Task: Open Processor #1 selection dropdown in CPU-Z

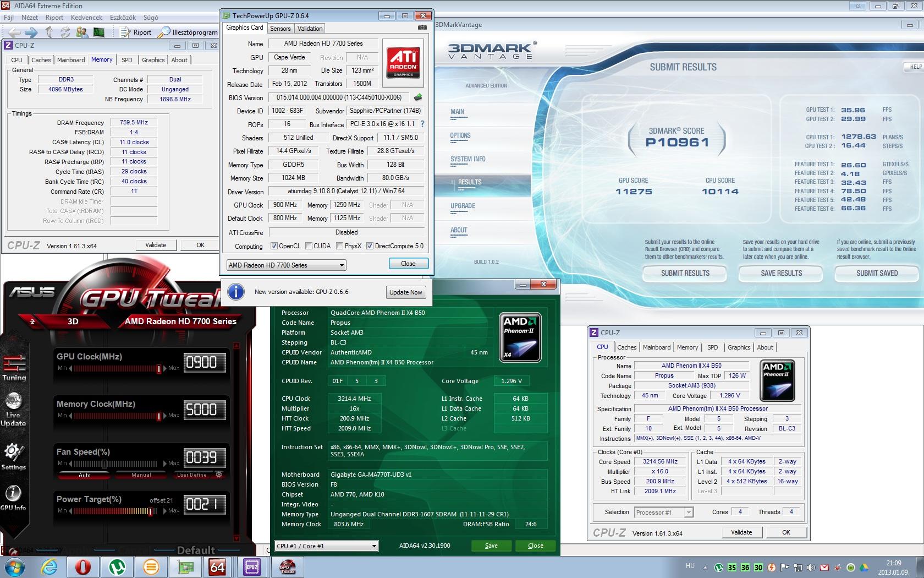Action: (x=663, y=512)
